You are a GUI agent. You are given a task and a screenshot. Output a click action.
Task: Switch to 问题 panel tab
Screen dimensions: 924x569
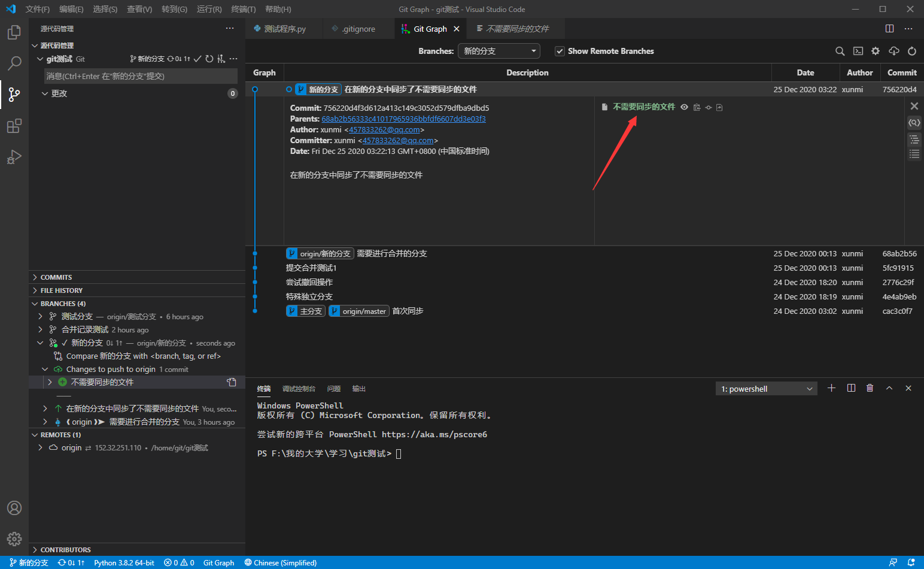point(334,389)
